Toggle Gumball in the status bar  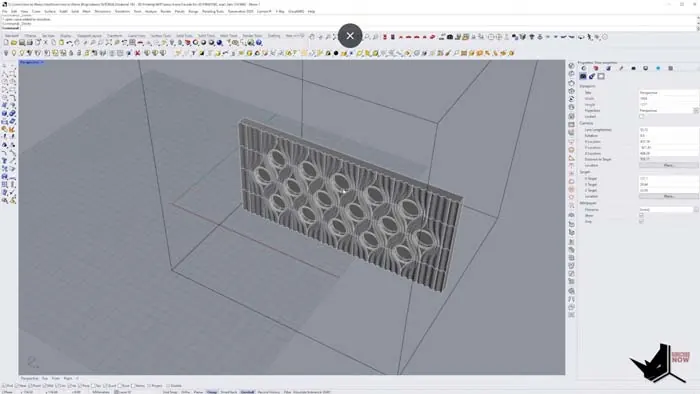pos(247,392)
